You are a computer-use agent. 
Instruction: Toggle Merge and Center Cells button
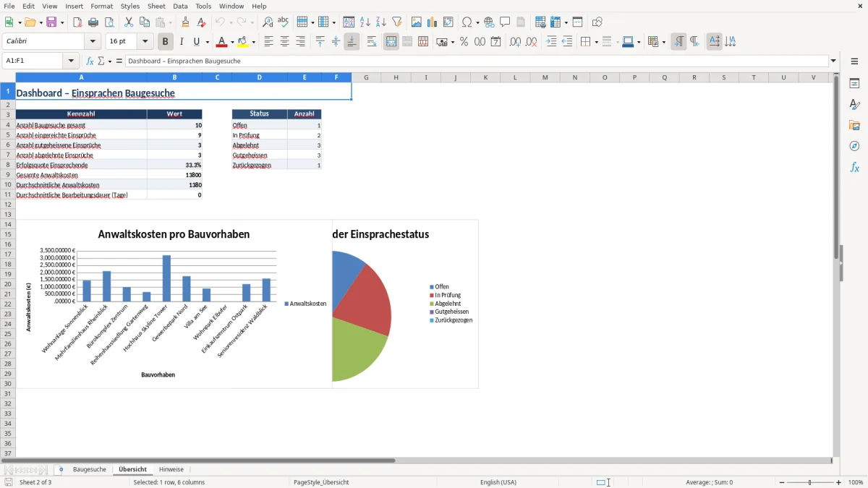(391, 42)
